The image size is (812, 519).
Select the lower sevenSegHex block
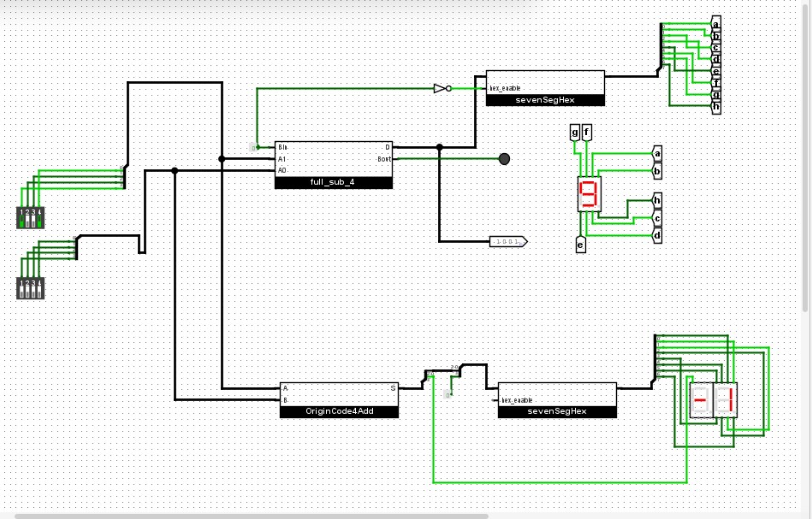click(x=556, y=400)
